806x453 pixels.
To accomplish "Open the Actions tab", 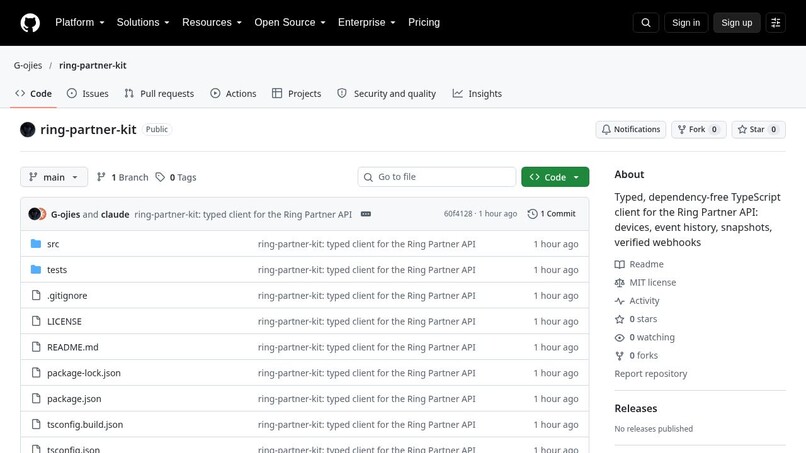I will click(233, 94).
